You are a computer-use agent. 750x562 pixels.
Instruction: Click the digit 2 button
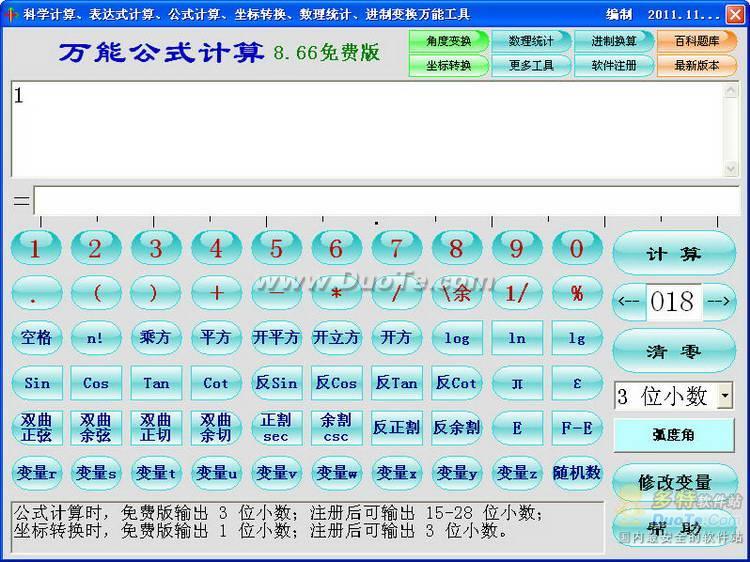[96, 248]
